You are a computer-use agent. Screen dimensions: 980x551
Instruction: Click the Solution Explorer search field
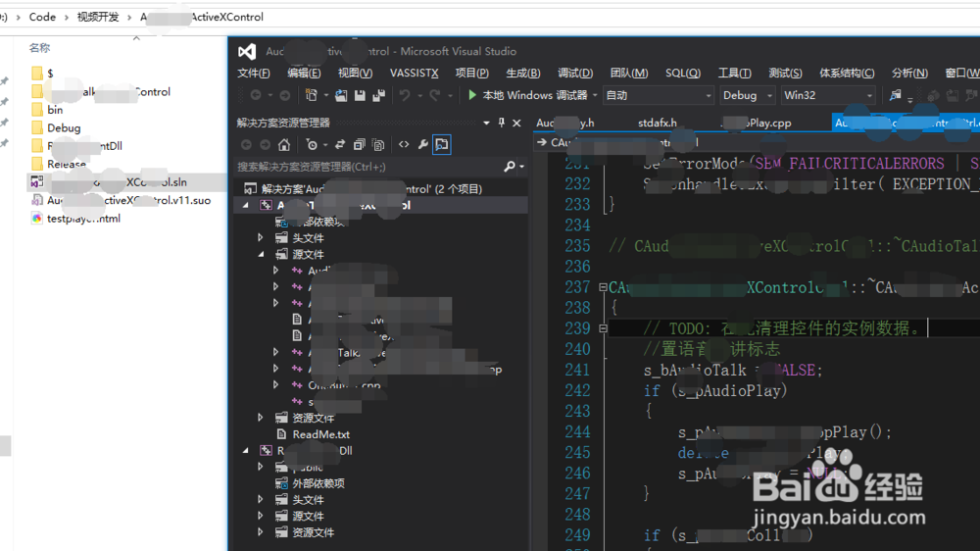(368, 167)
